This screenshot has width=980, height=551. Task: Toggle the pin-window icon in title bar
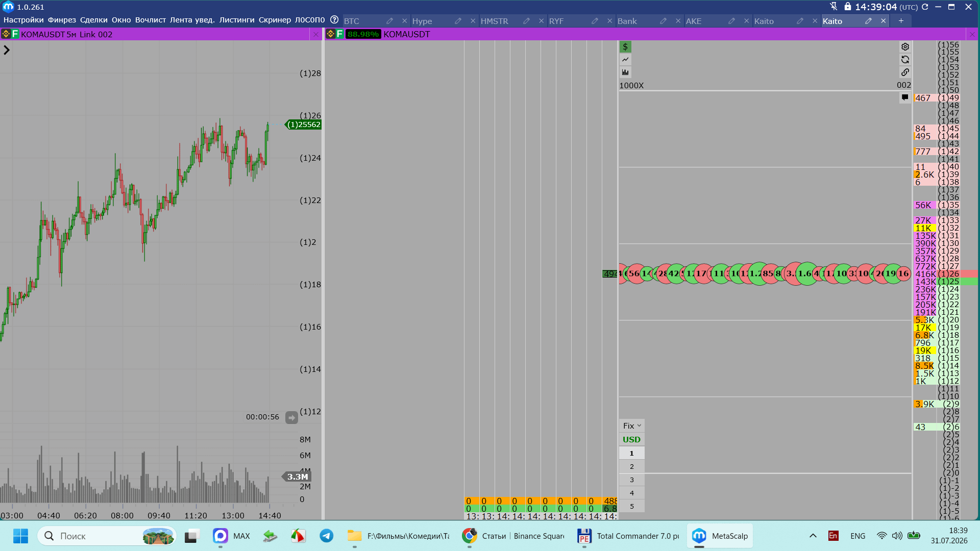[834, 7]
